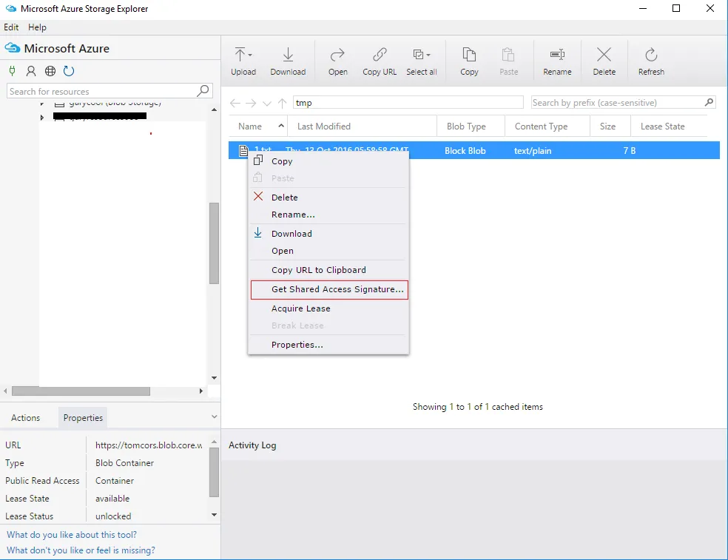Screen dimensions: 728x560
Task: Click the plug connect icon
Action: [x=13, y=71]
